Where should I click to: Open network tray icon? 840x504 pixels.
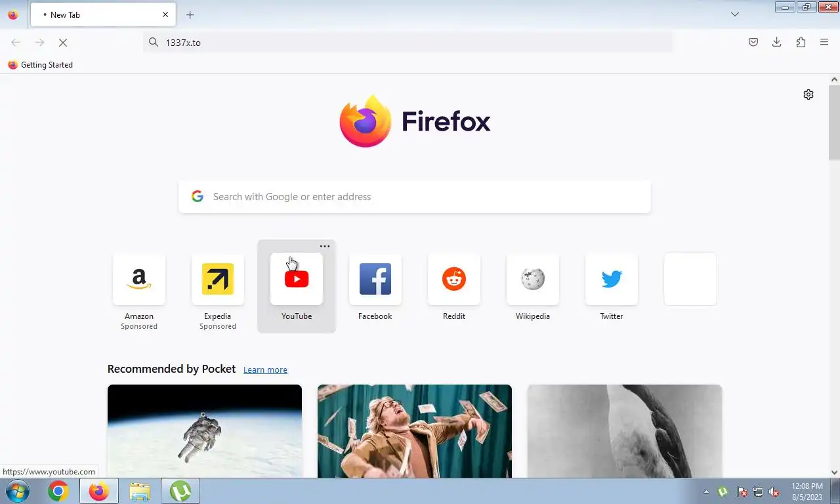[x=758, y=492]
